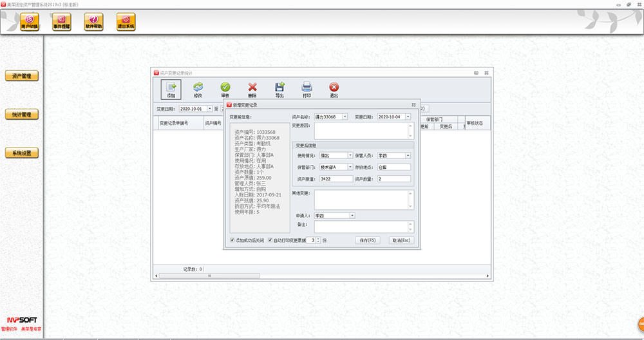Click the 取消(Esc) cancel button
Viewport: 644px width, 340px height.
click(x=401, y=240)
